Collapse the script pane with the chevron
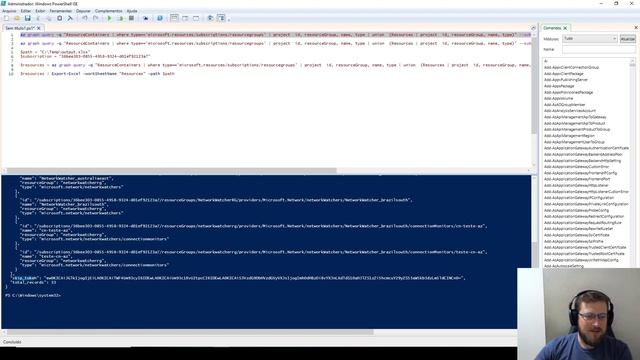 [x=533, y=28]
